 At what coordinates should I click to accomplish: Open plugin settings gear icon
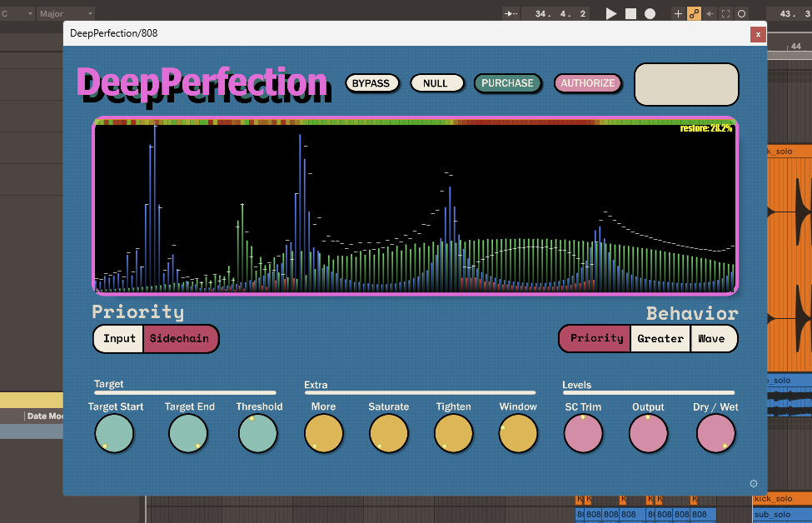(754, 484)
